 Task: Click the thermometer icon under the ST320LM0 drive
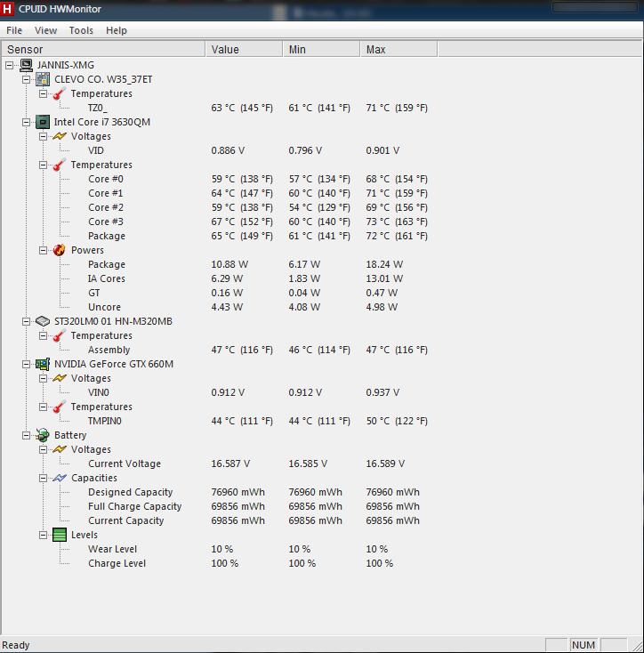coord(60,335)
